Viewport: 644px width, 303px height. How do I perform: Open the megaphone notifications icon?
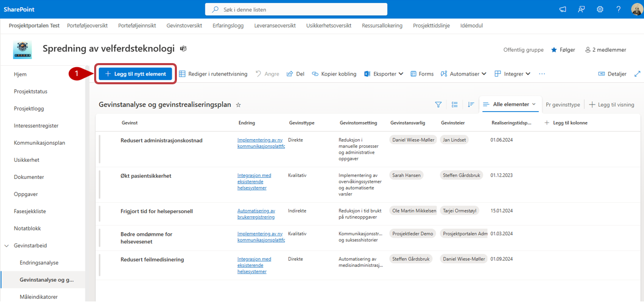tap(563, 9)
